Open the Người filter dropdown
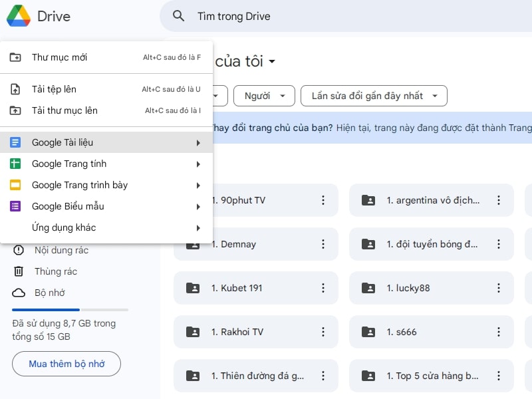532x399 pixels. 264,96
